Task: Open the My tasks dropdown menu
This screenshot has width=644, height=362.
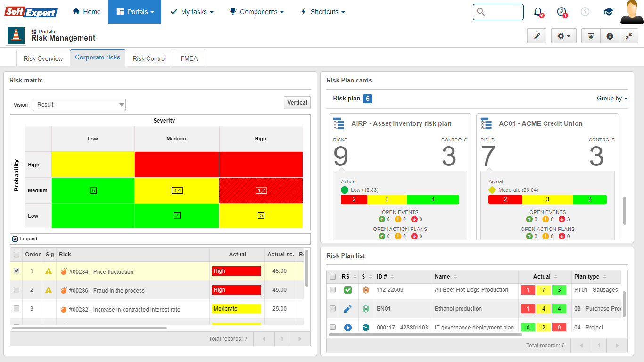Action: [191, 12]
